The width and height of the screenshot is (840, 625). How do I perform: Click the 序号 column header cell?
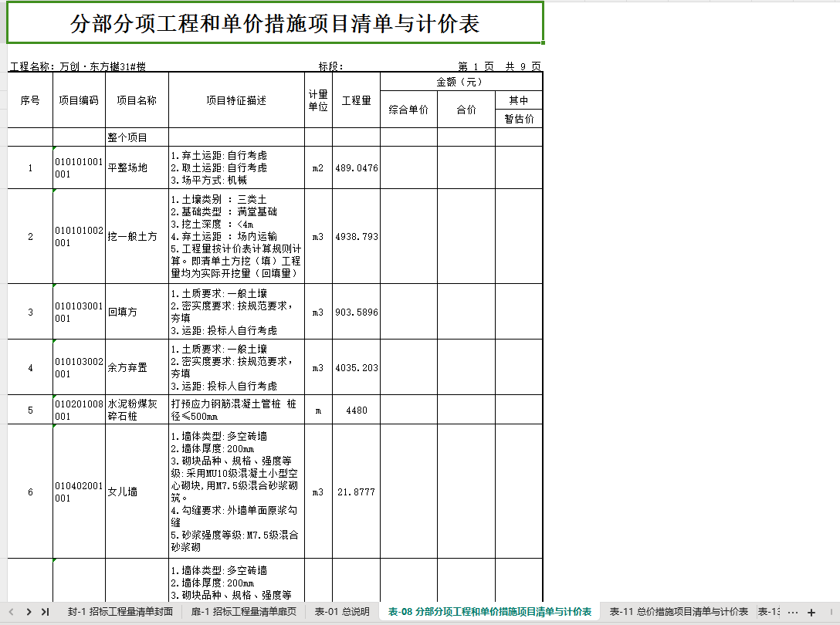coord(30,100)
